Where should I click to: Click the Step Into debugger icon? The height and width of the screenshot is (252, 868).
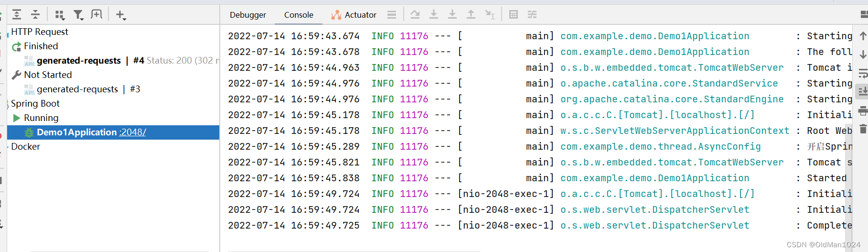point(434,15)
